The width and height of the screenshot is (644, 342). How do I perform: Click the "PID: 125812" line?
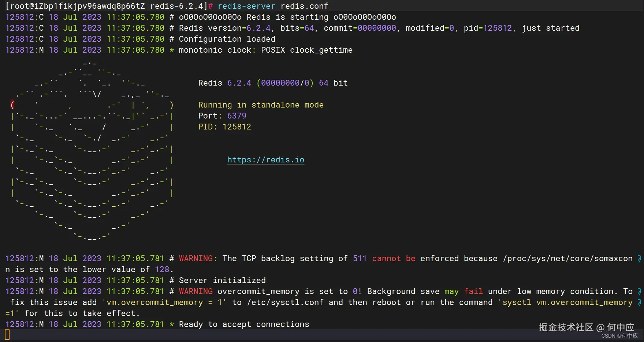225,127
